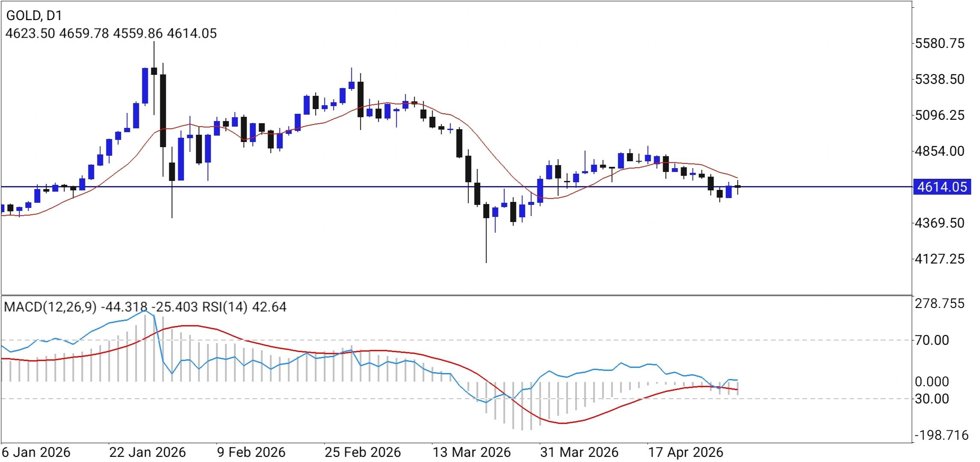Select the 9 Feb 2026 date label
Image resolution: width=980 pixels, height=462 pixels.
[x=251, y=452]
